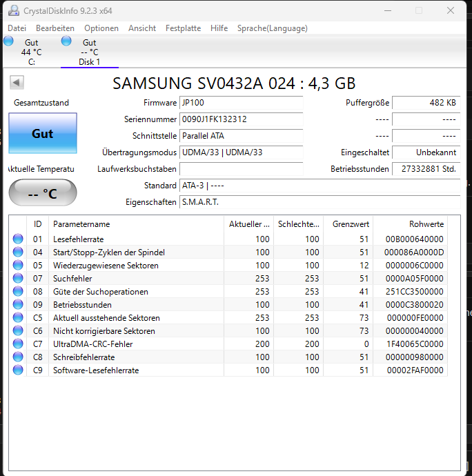Click status orb of Software-Lesefehlerrate row
The height and width of the screenshot is (476, 472).
18,370
